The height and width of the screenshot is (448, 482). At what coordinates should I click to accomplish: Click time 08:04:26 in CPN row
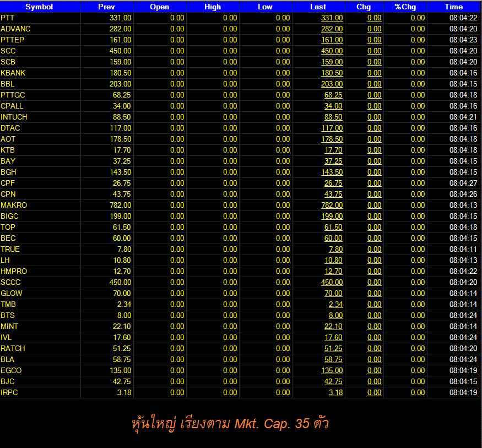[463, 195]
